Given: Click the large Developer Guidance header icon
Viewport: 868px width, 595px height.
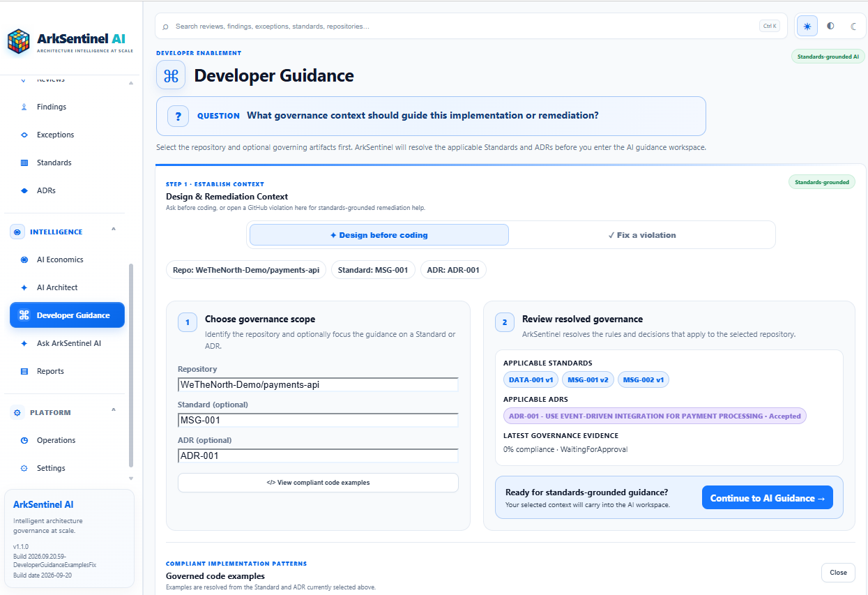Looking at the screenshot, I should coord(171,75).
